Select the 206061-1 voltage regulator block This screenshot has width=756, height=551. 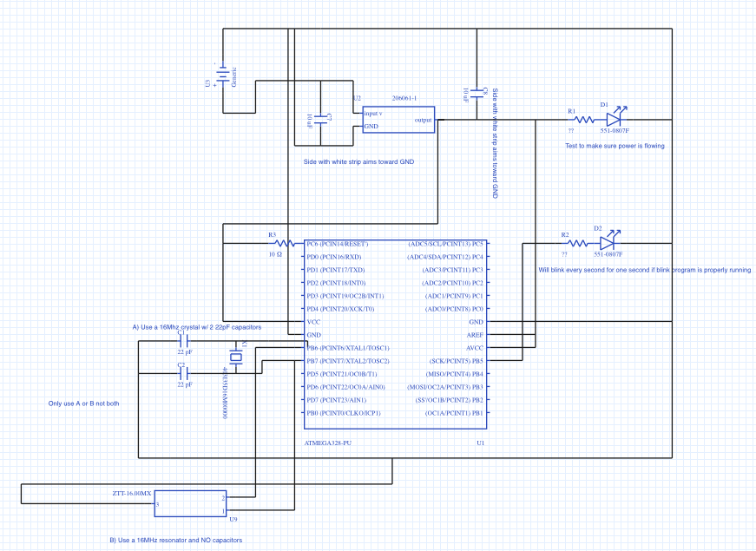point(398,120)
